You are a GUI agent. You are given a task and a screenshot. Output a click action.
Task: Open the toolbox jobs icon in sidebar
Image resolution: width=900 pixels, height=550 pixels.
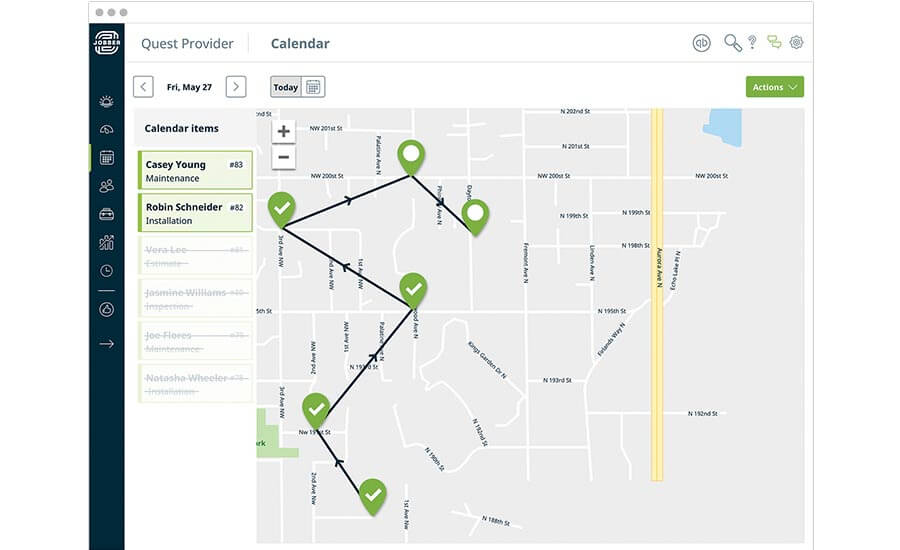(x=107, y=214)
